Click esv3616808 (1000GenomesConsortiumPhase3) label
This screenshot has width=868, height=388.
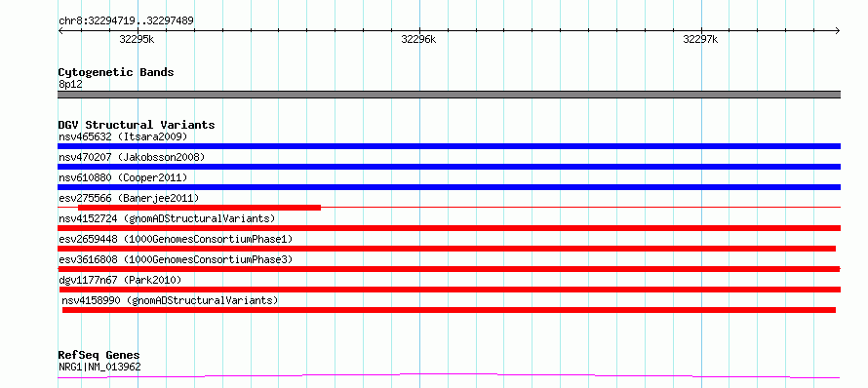pos(176,259)
